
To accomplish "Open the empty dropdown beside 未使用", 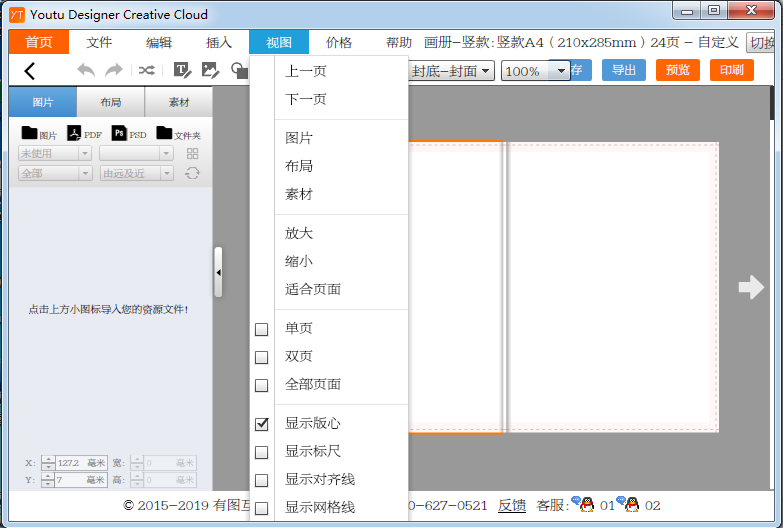I will (136, 153).
